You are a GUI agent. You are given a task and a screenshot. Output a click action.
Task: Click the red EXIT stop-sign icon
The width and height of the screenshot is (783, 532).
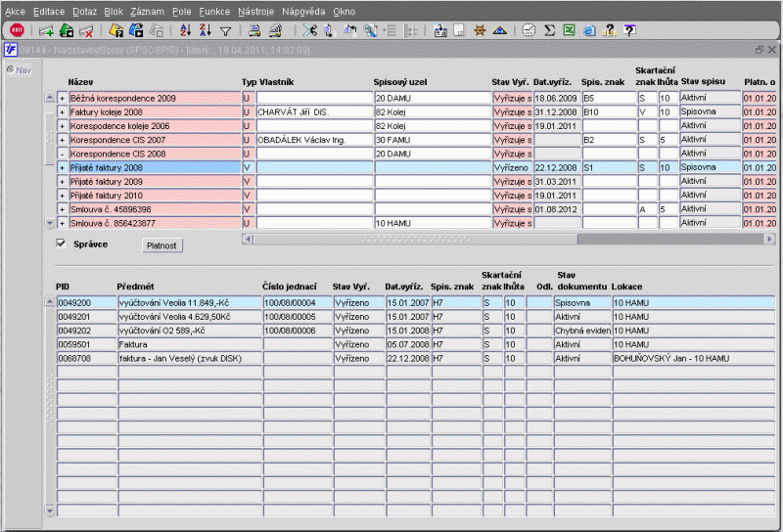click(x=17, y=30)
